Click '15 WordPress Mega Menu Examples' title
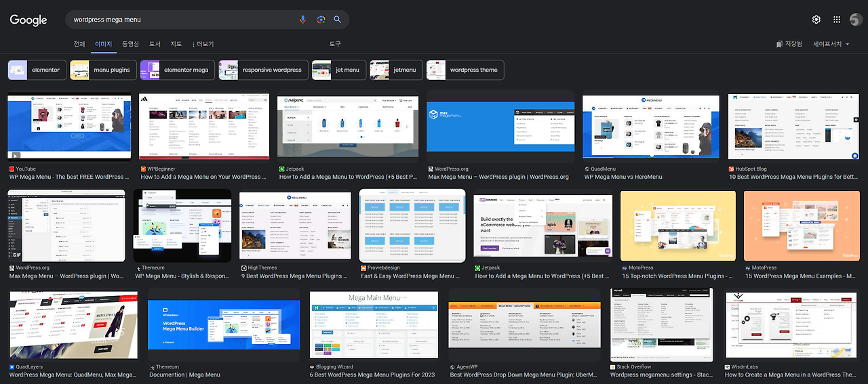Image resolution: width=868 pixels, height=384 pixels. 801,276
